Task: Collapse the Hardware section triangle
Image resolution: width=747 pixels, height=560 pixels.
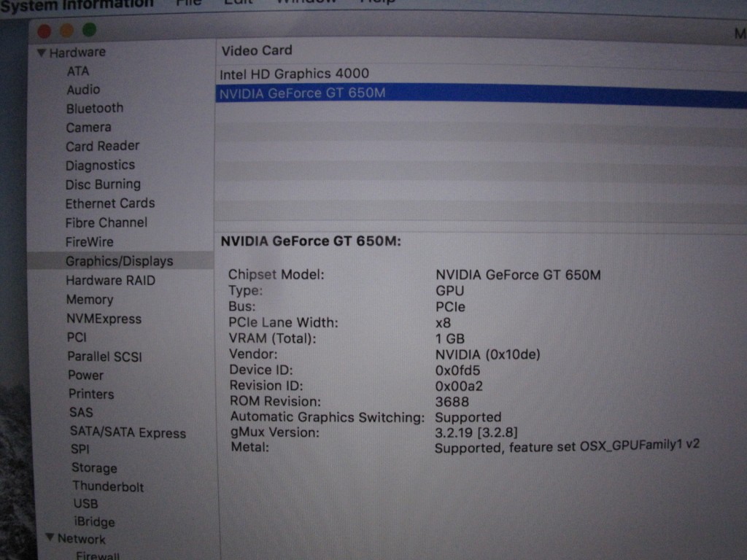Action: coord(42,52)
